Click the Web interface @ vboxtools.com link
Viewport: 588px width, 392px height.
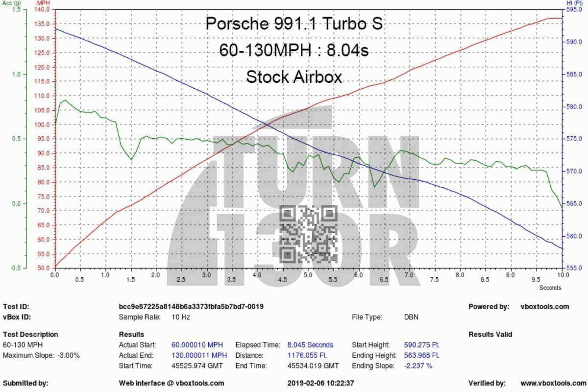point(171,383)
